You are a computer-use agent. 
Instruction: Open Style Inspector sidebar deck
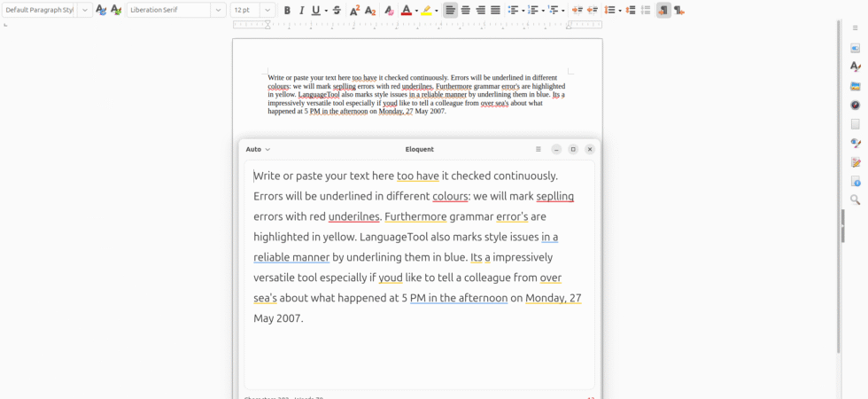pyautogui.click(x=856, y=143)
